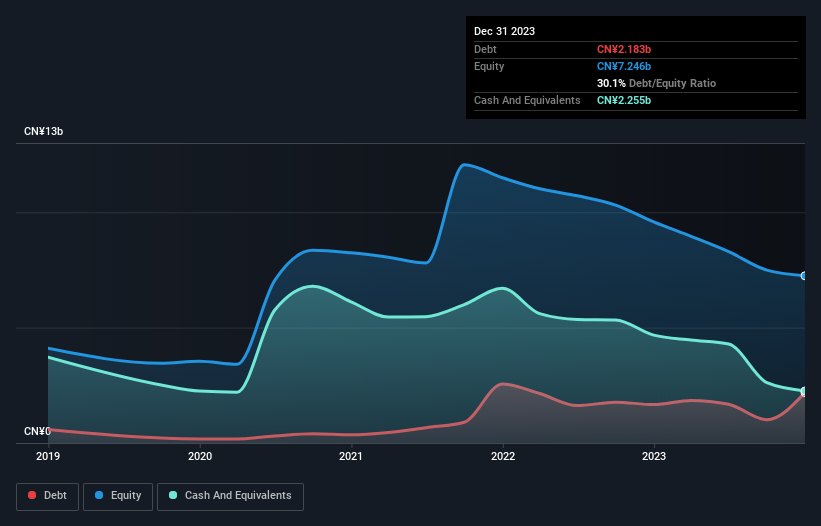Click the 2019 x-axis label
This screenshot has width=821, height=526.
point(48,456)
